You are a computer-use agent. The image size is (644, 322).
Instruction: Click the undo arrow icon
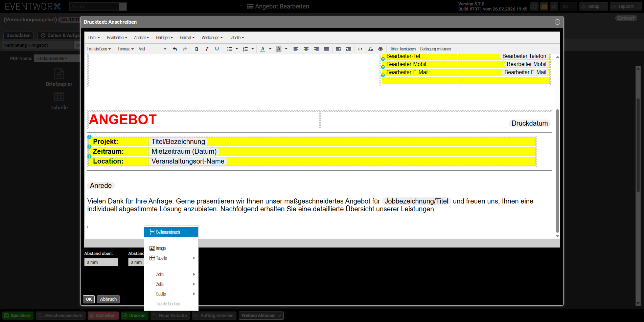point(175,49)
